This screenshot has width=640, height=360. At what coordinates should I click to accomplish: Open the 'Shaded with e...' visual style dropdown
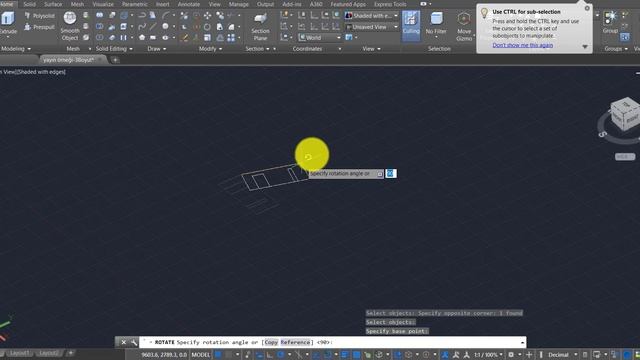372,16
